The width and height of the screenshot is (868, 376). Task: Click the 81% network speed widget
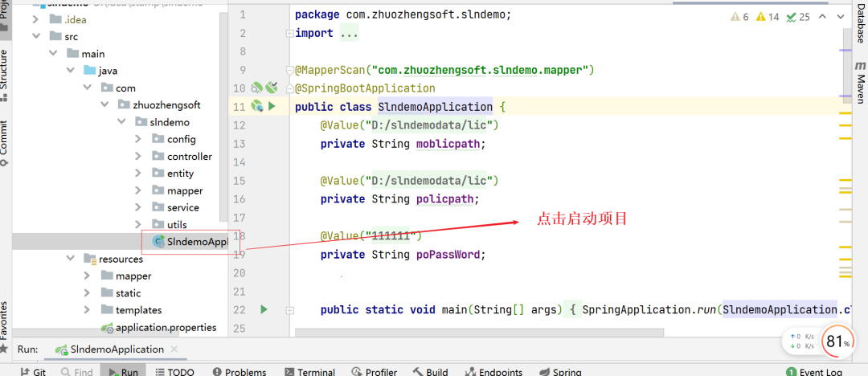837,343
